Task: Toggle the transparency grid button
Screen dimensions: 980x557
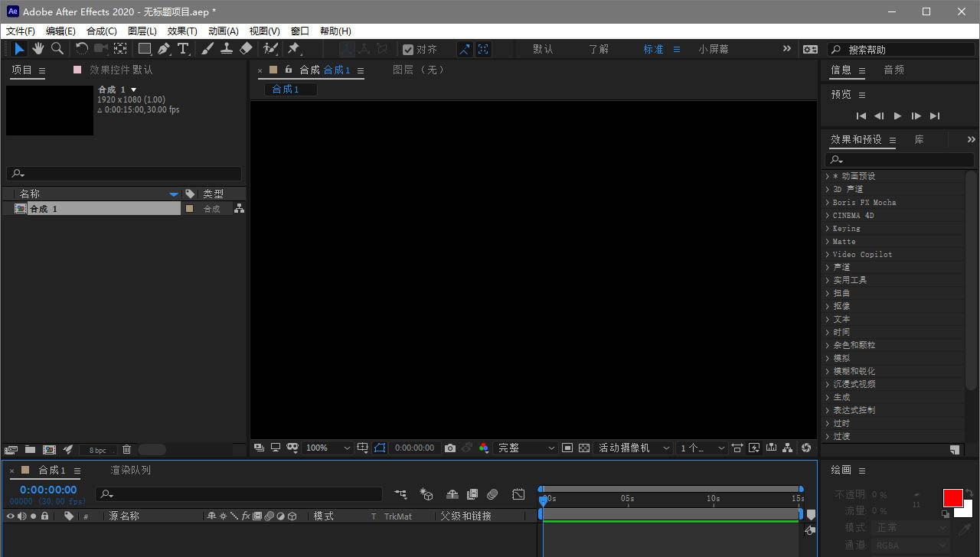Action: point(584,448)
